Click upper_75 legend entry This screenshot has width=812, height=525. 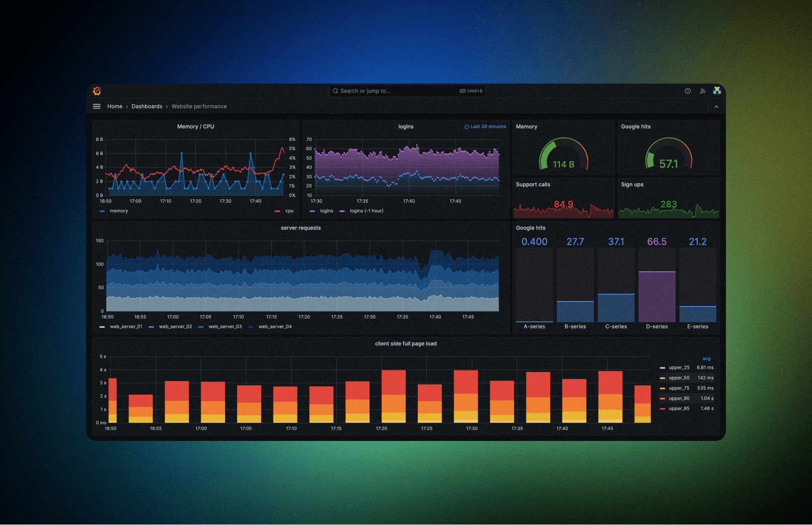679,388
